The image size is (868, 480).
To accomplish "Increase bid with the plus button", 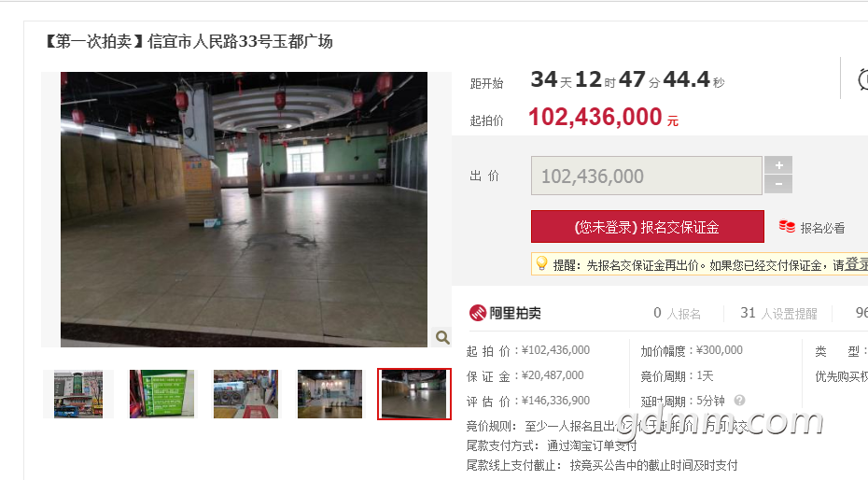I will (778, 165).
